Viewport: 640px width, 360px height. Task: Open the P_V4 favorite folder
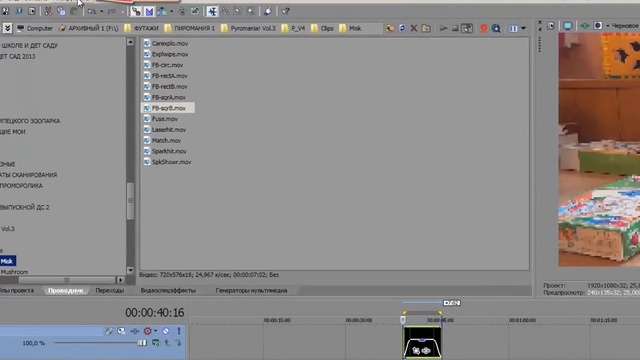click(293, 28)
